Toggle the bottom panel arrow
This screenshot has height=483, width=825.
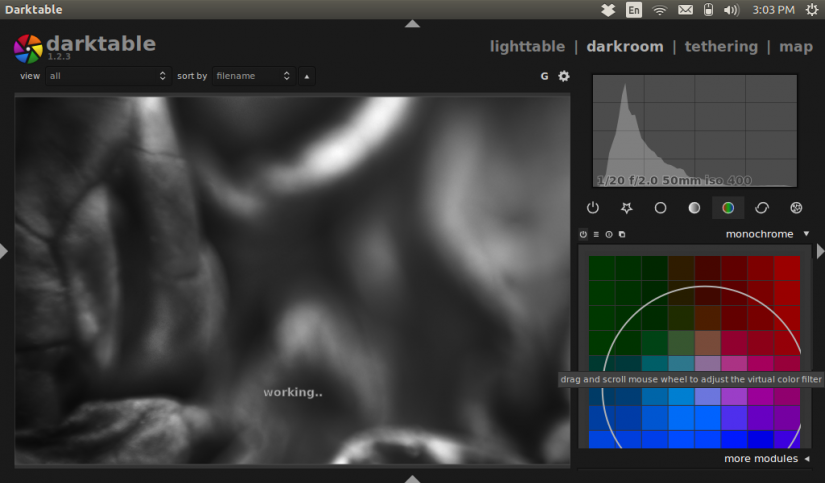(x=412, y=478)
